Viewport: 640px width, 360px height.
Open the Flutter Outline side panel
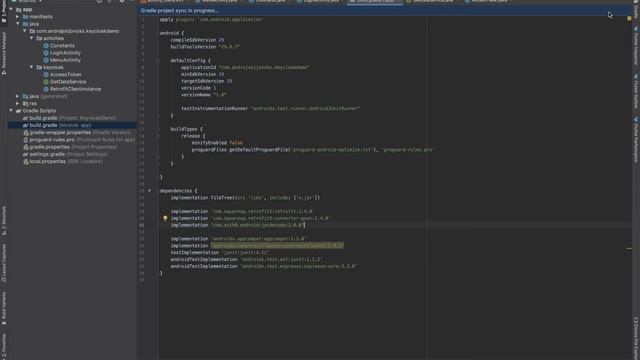point(636,91)
